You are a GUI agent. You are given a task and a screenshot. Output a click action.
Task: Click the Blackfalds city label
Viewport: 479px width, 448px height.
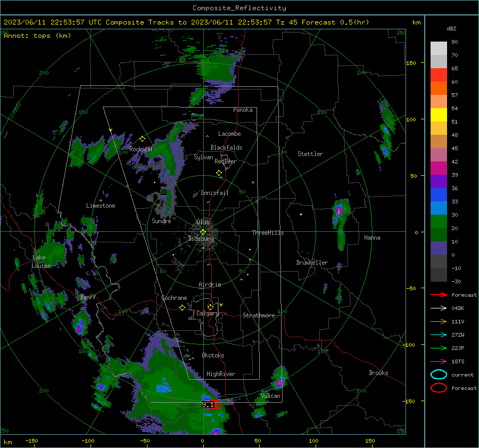226,148
